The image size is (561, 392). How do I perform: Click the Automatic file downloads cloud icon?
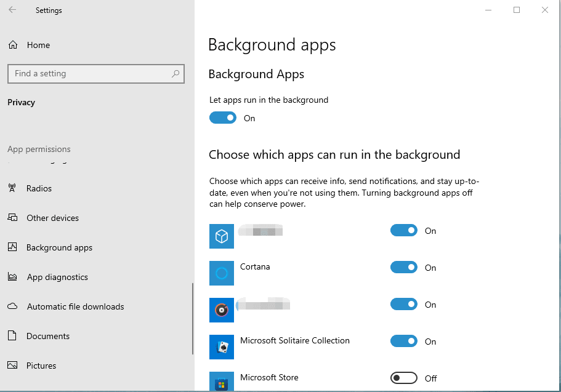pyautogui.click(x=12, y=306)
